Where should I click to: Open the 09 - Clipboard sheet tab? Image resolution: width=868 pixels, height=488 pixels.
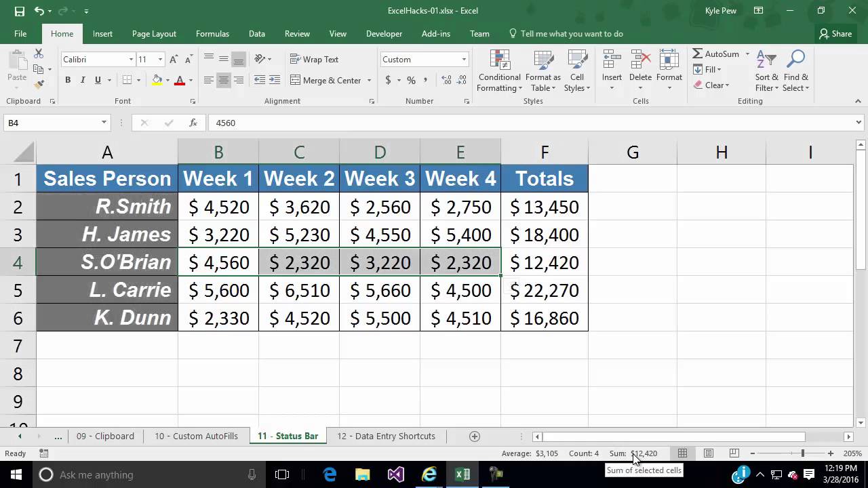coord(105,436)
